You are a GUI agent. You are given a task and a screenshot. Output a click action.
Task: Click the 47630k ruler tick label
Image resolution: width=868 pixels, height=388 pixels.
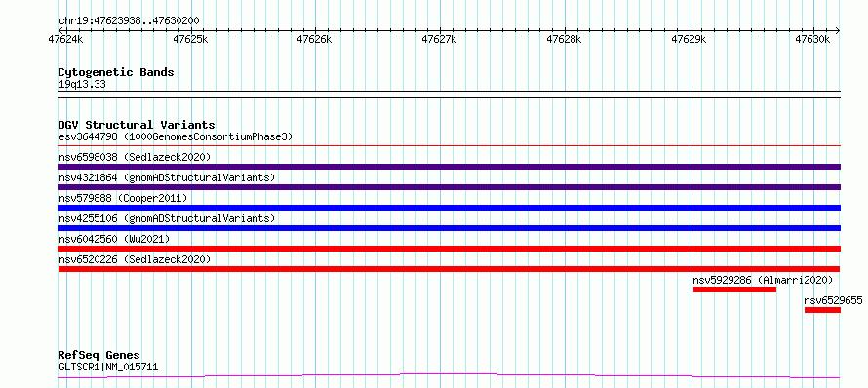click(812, 39)
